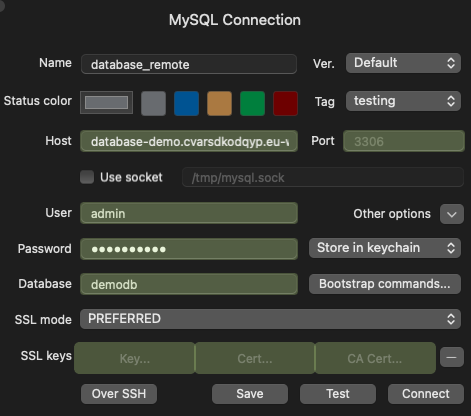The width and height of the screenshot is (471, 416).
Task: Choose the gray status color swatch
Action: pos(153,103)
